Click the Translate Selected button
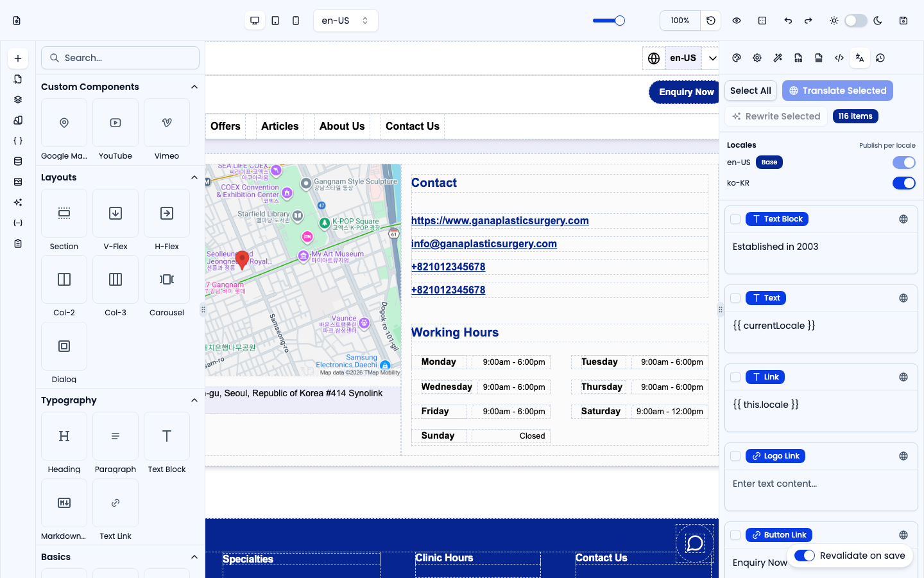The height and width of the screenshot is (578, 924). (837, 91)
